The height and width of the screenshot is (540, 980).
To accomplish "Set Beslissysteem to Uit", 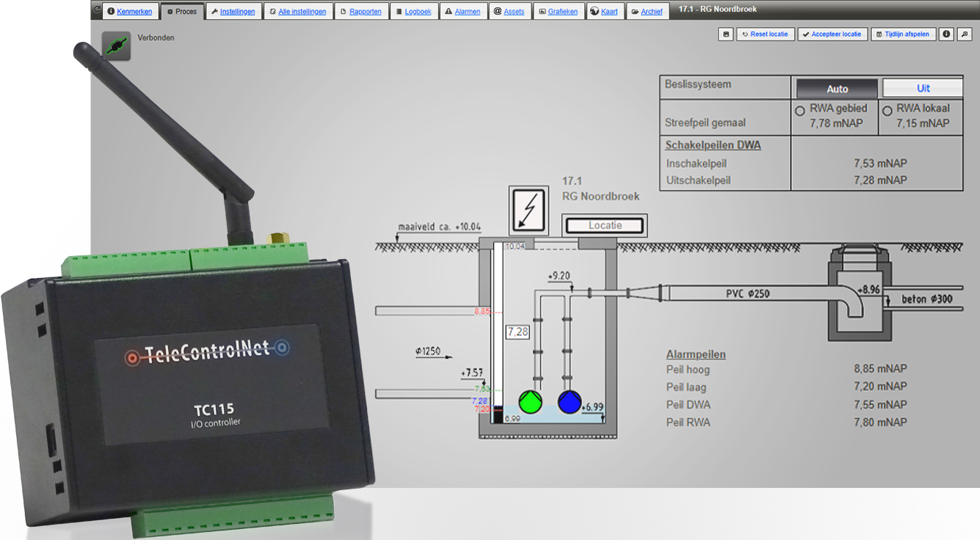I will pyautogui.click(x=923, y=88).
